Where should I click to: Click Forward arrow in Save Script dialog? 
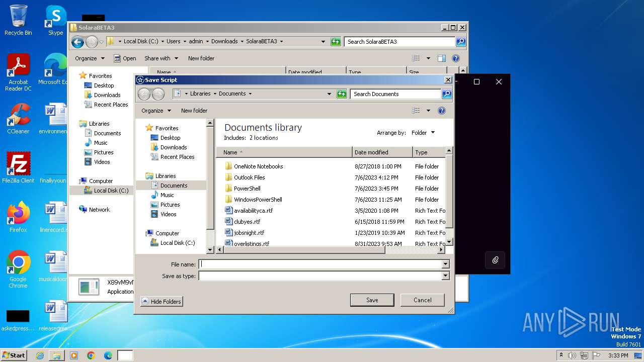(x=158, y=94)
